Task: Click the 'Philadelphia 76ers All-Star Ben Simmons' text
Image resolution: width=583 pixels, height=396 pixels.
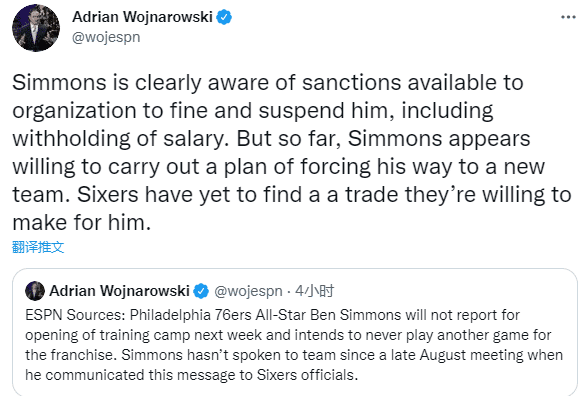Action: pyautogui.click(x=265, y=315)
